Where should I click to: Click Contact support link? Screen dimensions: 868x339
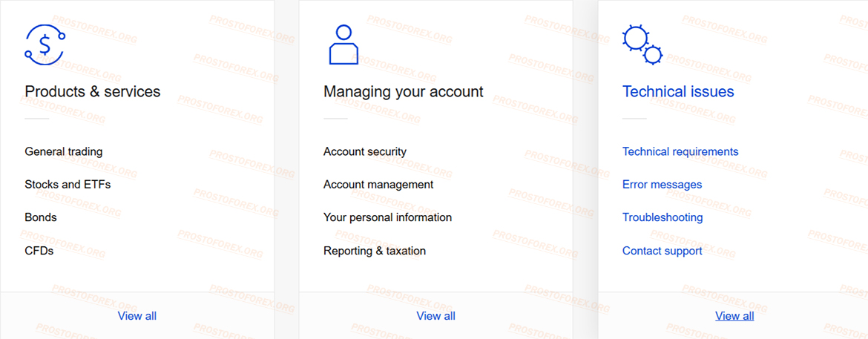tap(662, 251)
